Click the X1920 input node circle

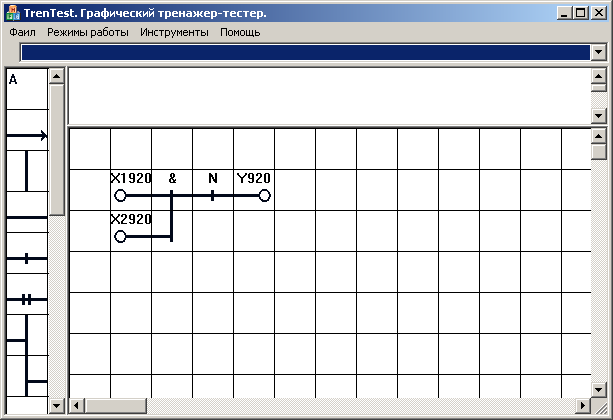click(120, 195)
